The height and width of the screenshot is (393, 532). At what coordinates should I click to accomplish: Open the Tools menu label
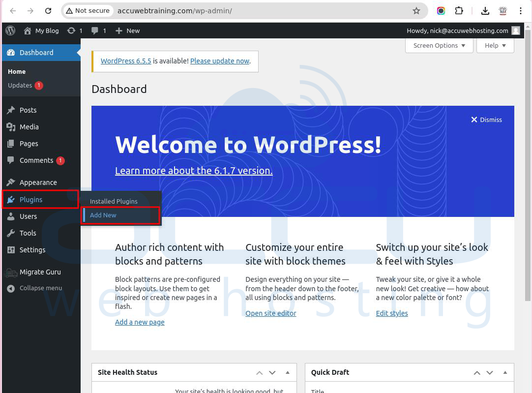28,233
